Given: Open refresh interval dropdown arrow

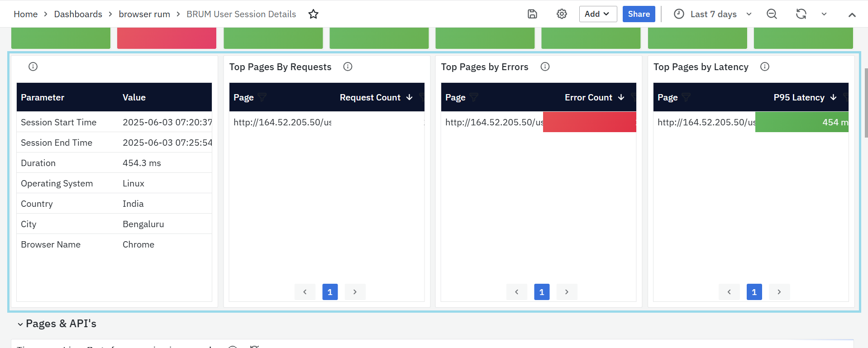Looking at the screenshot, I should [824, 14].
